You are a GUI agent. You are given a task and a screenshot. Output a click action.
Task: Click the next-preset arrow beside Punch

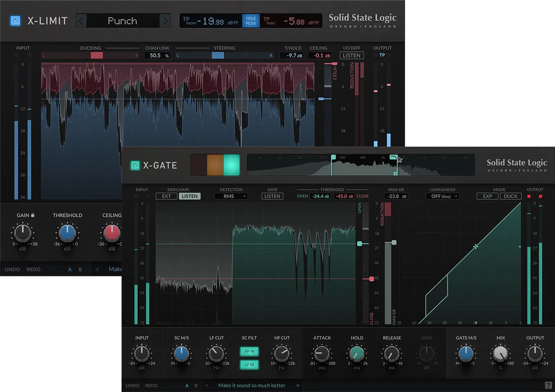pyautogui.click(x=164, y=20)
